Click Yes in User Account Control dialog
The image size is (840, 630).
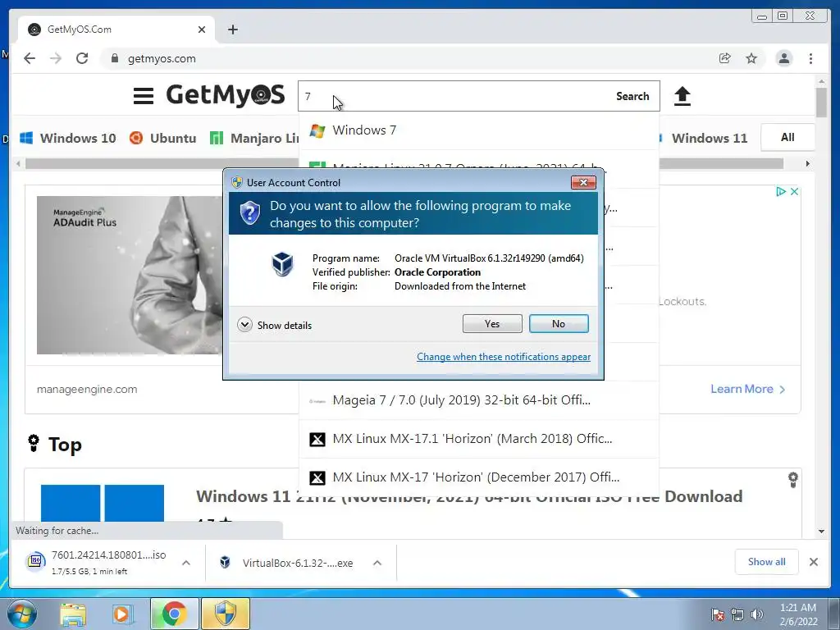[x=492, y=323]
